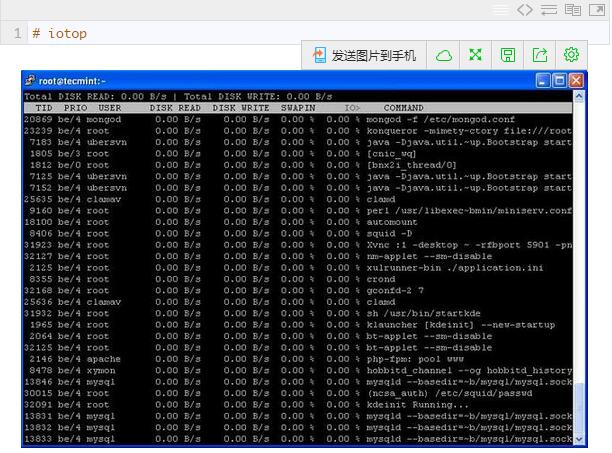Click the squid -D process row
The height and width of the screenshot is (453, 612).
298,233
